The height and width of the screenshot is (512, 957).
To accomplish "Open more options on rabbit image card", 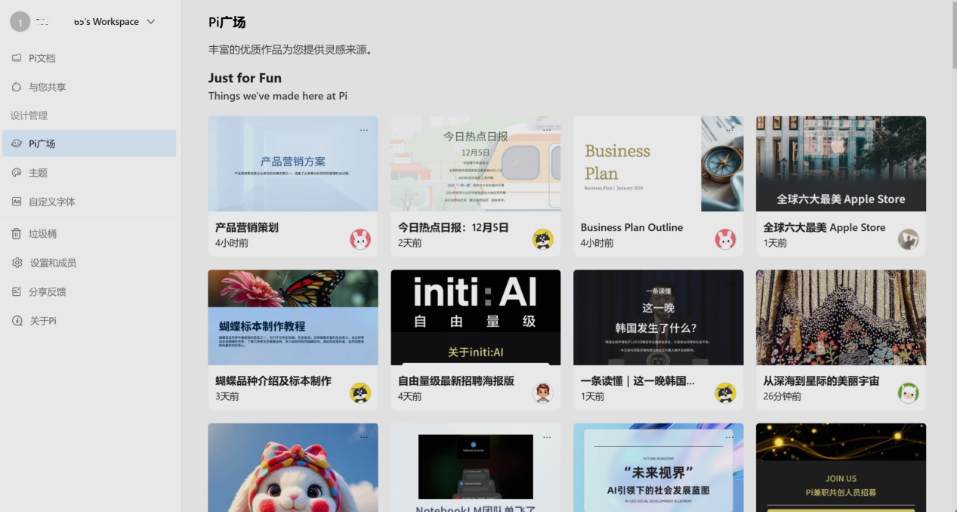I will [x=364, y=437].
